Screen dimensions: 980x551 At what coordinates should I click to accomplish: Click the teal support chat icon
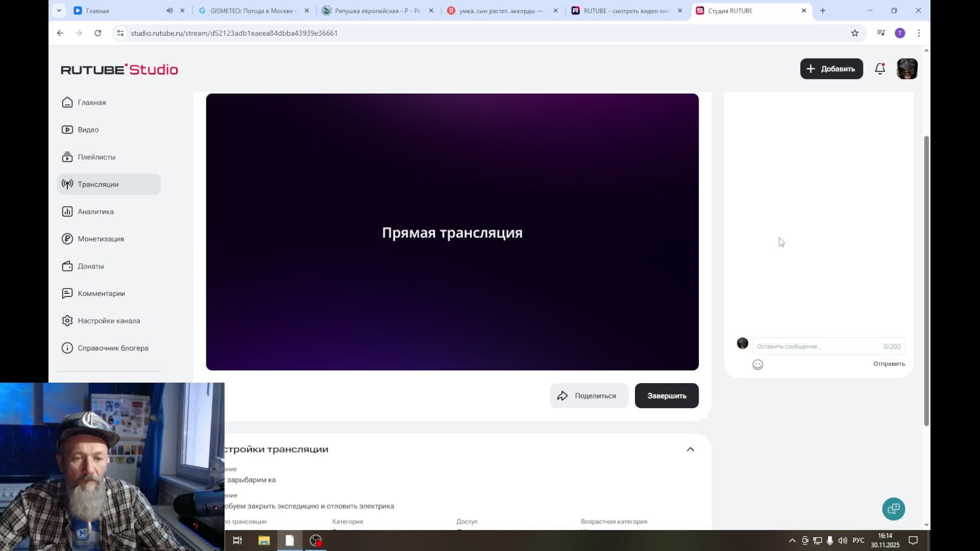point(893,509)
